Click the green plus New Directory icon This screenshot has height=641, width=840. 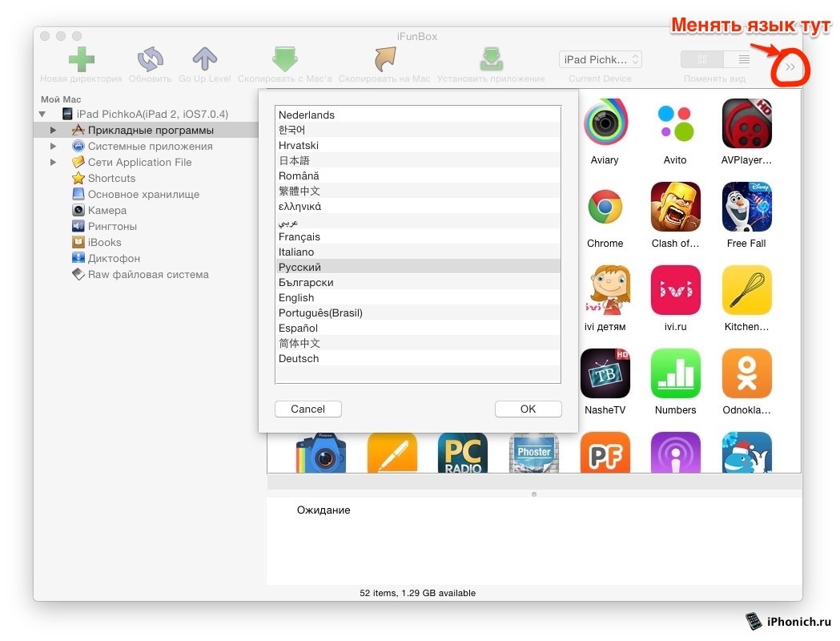coord(81,60)
